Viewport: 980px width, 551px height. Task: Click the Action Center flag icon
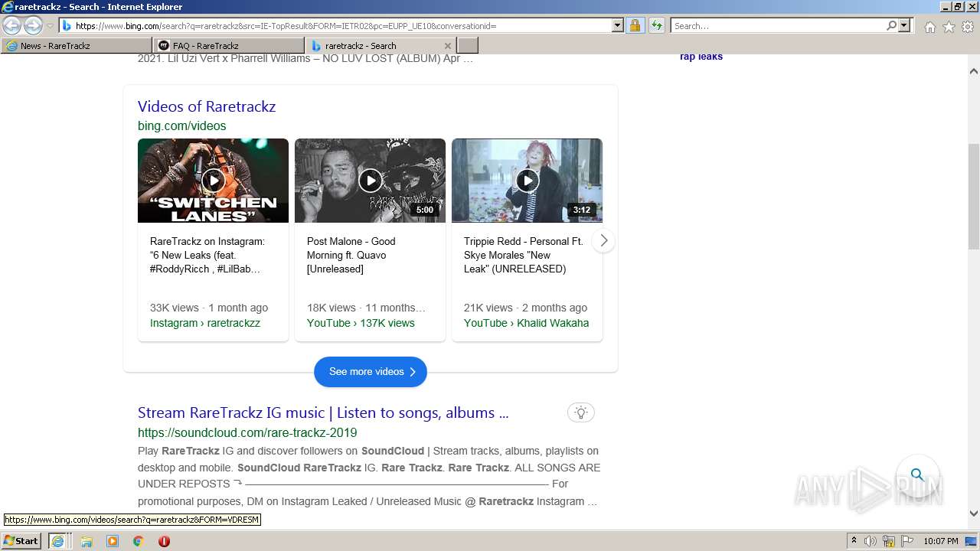pyautogui.click(x=906, y=541)
